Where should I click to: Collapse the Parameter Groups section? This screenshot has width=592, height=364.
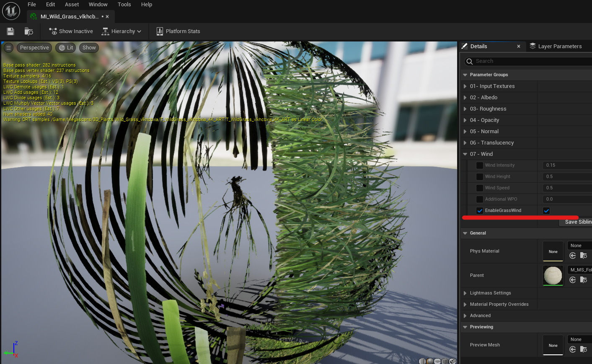[x=465, y=75]
